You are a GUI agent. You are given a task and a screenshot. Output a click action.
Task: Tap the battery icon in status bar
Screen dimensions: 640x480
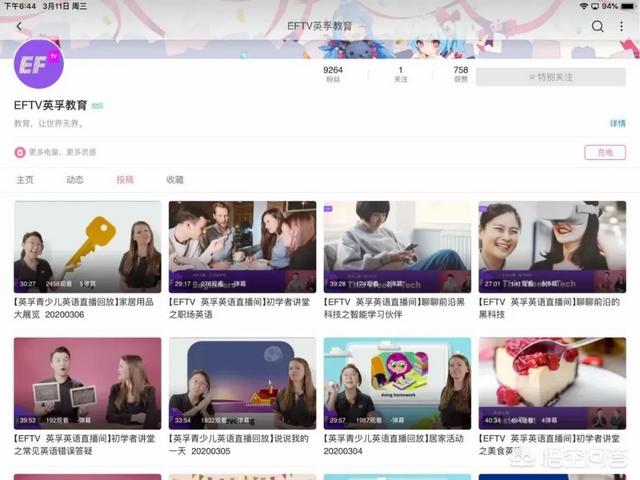pyautogui.click(x=625, y=6)
